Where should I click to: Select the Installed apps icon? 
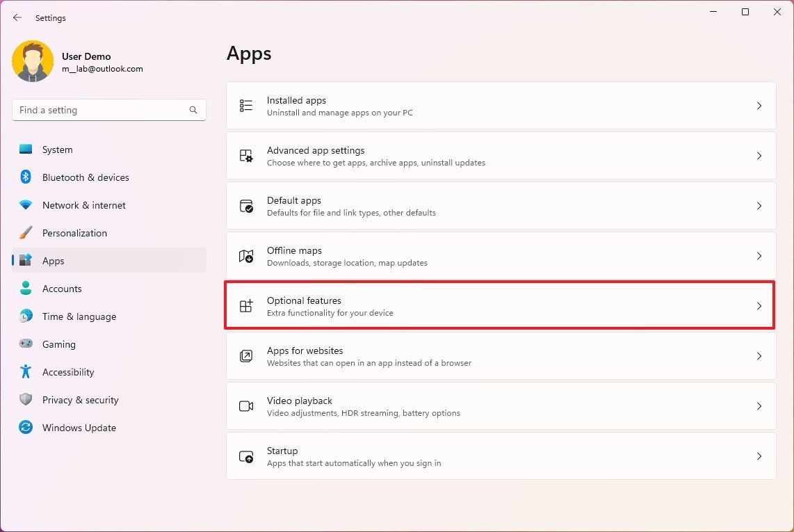(x=245, y=105)
